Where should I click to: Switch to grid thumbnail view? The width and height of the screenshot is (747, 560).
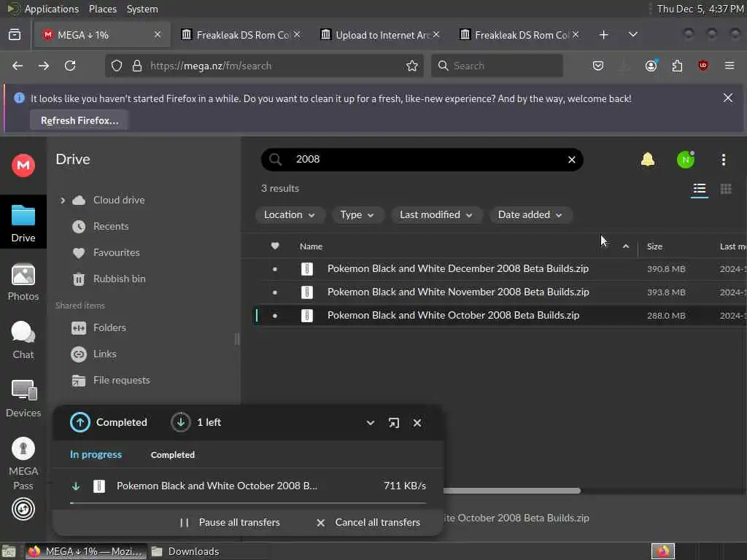[726, 189]
